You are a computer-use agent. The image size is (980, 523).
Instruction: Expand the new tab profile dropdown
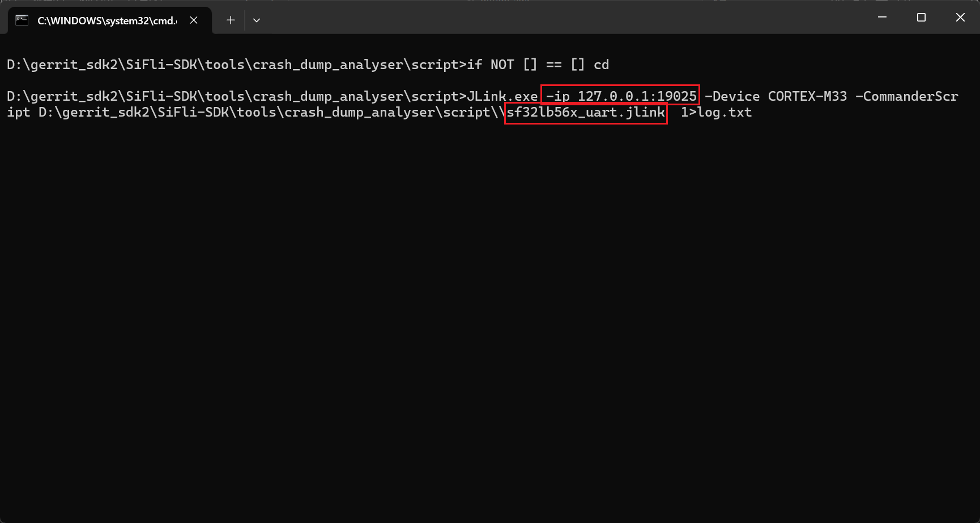[257, 20]
